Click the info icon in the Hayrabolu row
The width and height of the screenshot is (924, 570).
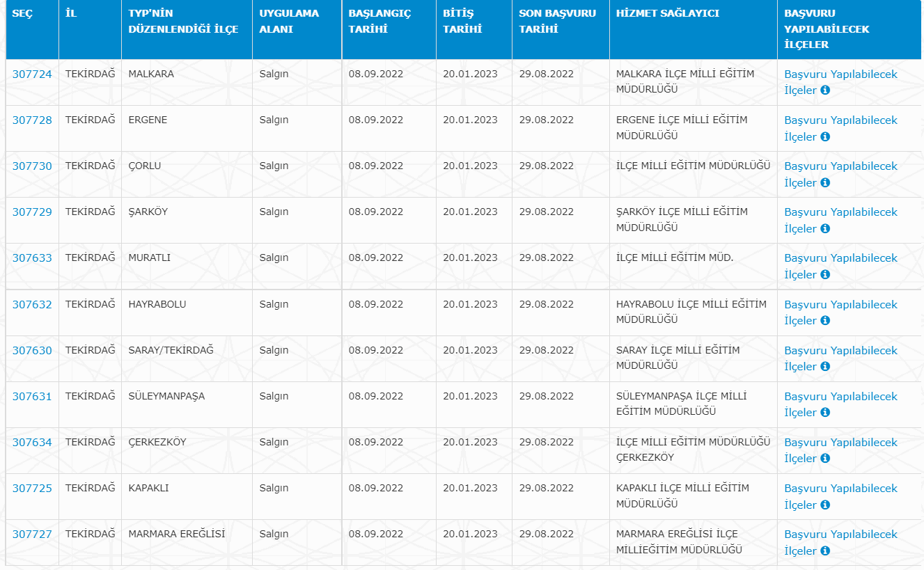[825, 321]
